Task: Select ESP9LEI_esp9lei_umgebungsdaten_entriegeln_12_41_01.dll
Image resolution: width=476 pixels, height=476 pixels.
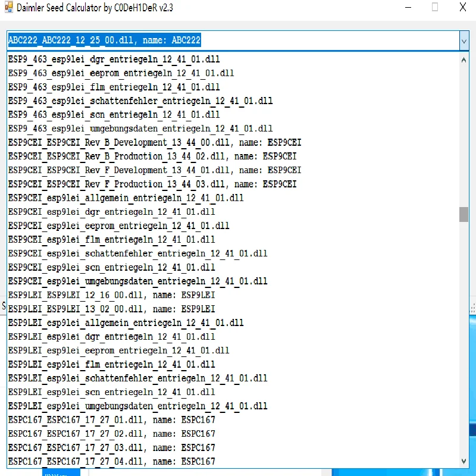Action: (x=233, y=406)
